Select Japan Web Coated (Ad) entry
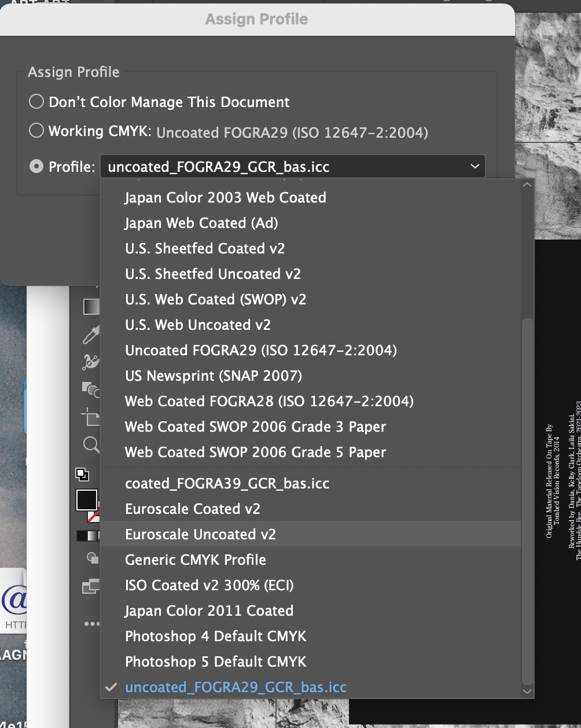The image size is (581, 728). 201,223
